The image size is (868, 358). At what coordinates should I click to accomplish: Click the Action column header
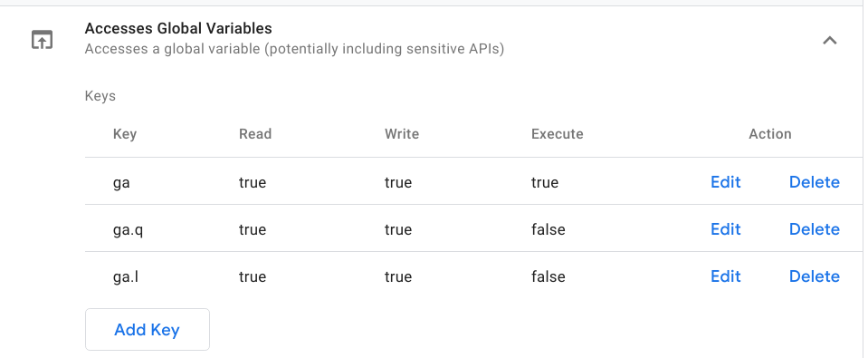pos(770,134)
